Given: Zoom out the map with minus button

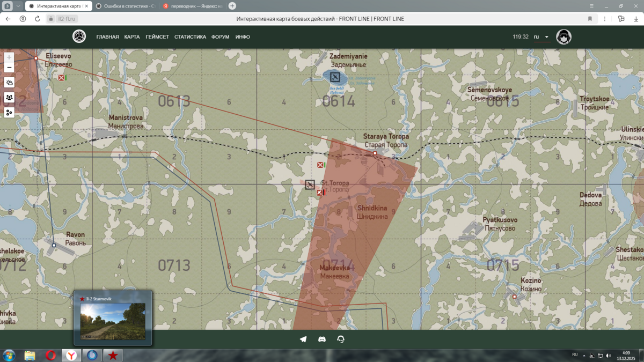Looking at the screenshot, I should click(x=9, y=68).
